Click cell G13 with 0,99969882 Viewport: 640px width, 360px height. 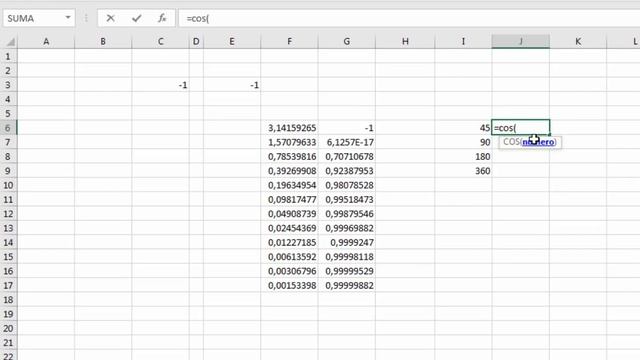[x=347, y=228]
